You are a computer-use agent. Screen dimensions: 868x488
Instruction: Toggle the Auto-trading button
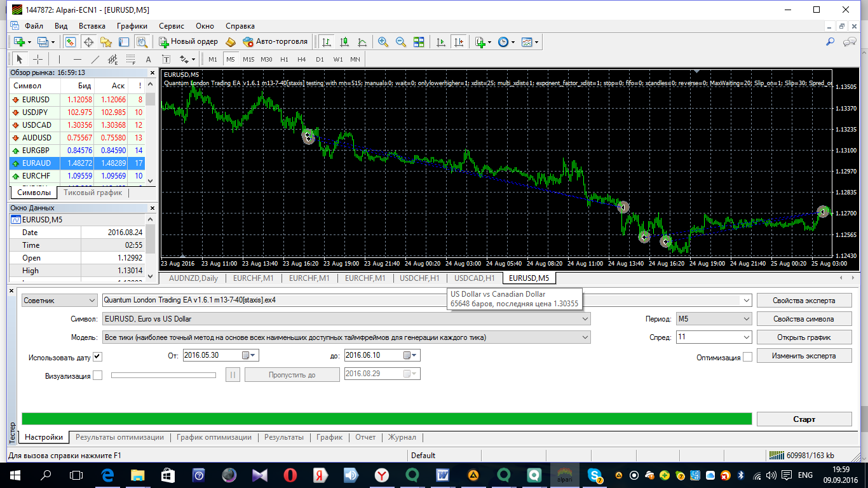tap(275, 42)
